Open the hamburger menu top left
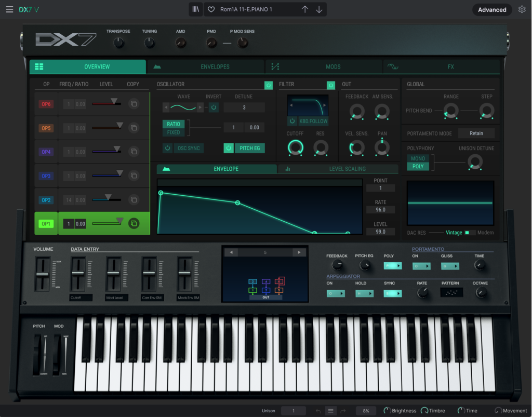532x417 pixels. point(9,9)
